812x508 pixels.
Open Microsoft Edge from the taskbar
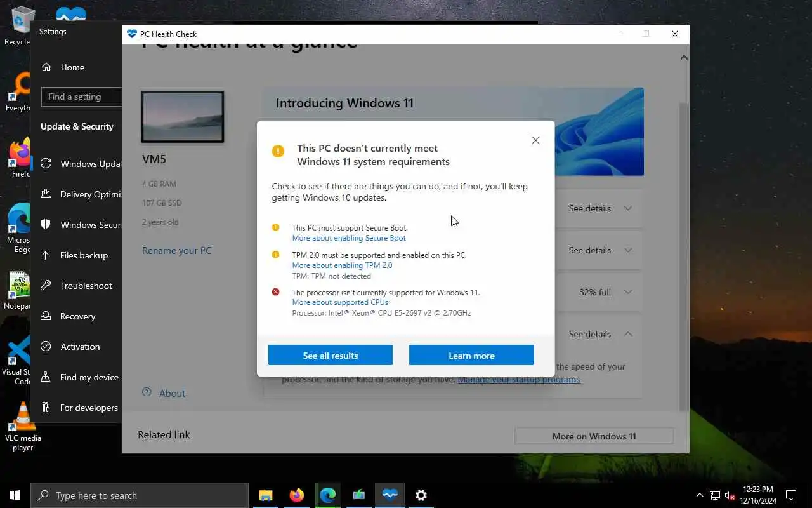click(x=328, y=495)
